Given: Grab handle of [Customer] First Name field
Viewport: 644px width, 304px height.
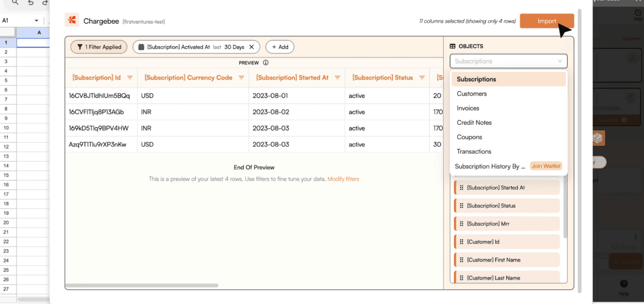Looking at the screenshot, I should [462, 260].
